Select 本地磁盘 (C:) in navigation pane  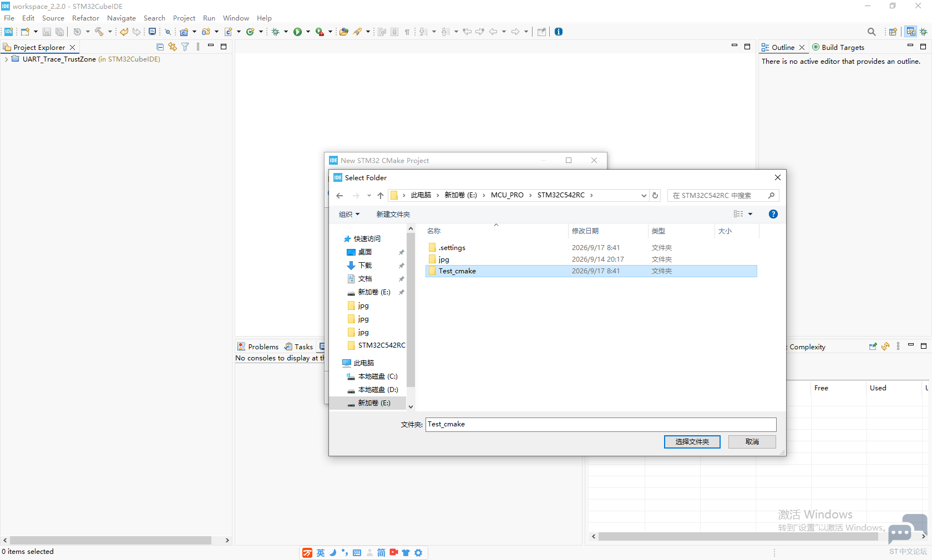372,376
